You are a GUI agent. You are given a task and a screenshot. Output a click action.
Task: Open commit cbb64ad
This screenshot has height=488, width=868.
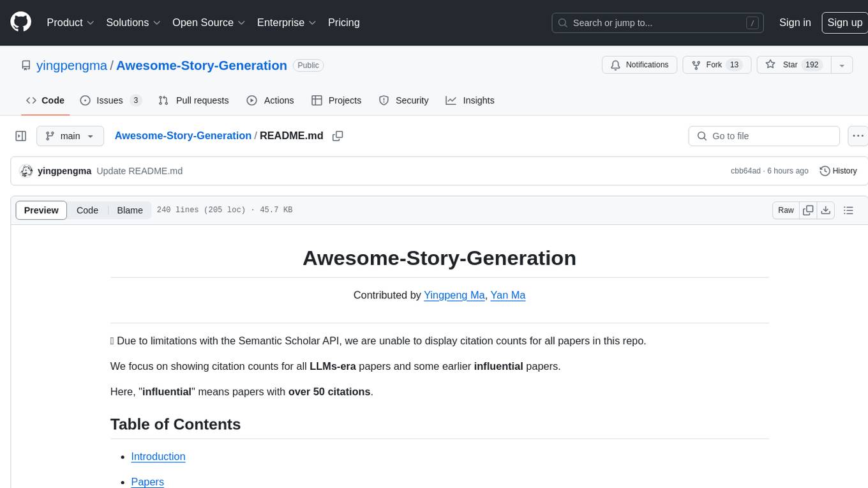[x=745, y=171]
